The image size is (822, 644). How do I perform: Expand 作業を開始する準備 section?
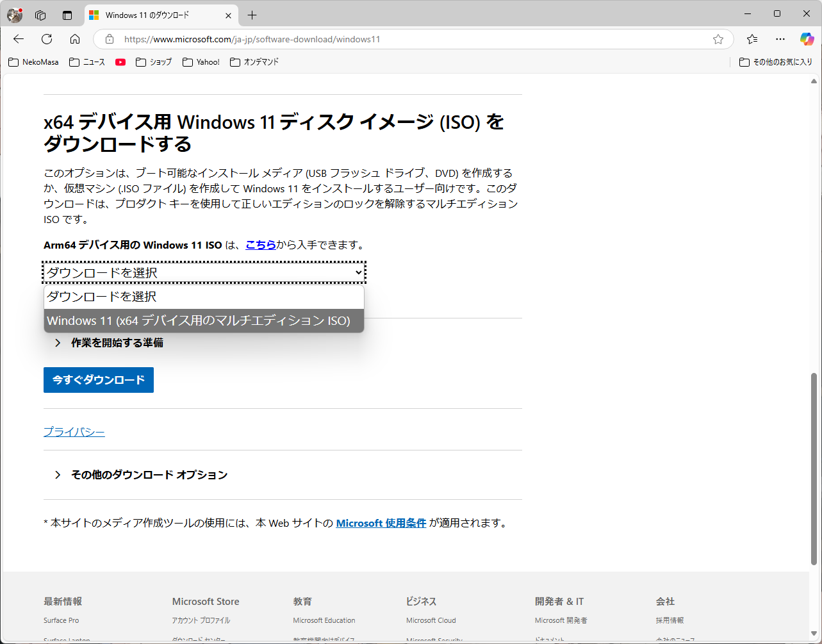pos(118,342)
